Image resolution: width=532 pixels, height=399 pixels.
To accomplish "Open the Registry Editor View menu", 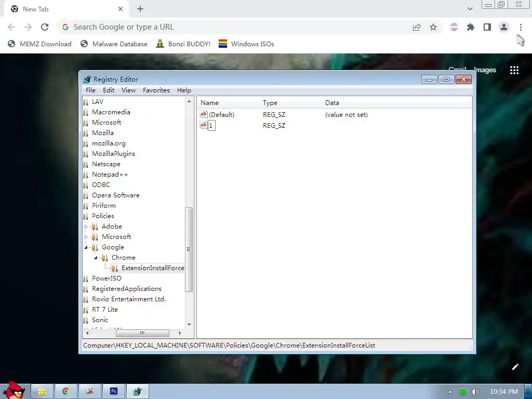I will click(129, 90).
